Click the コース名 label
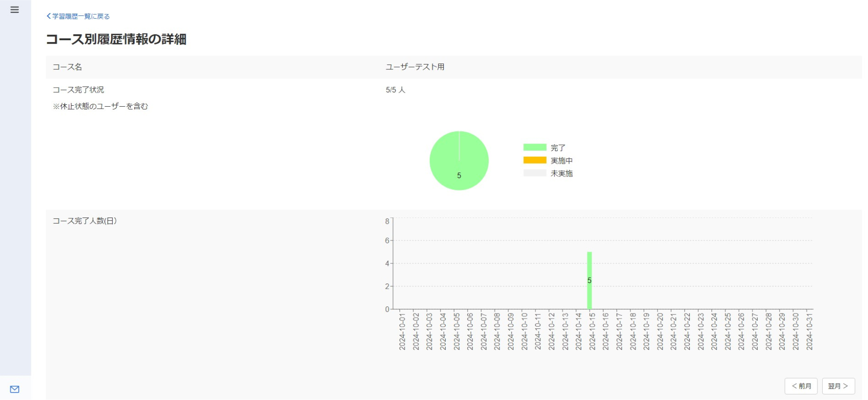 click(x=67, y=67)
